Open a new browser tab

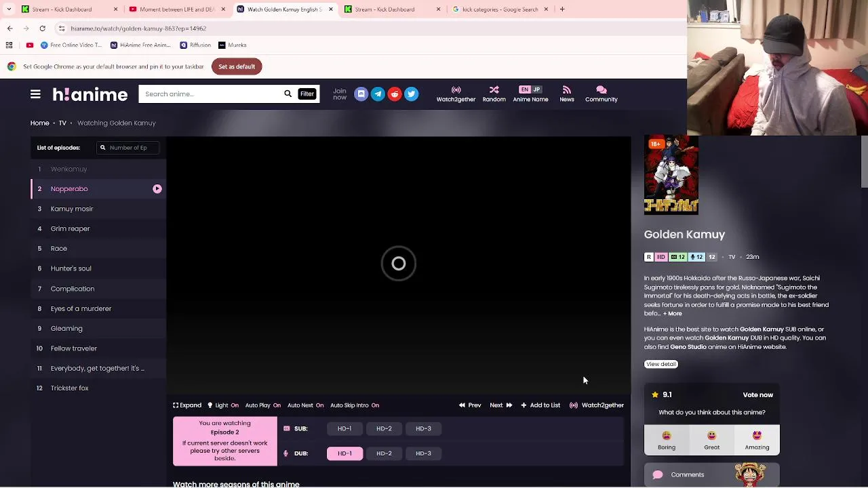[x=562, y=9]
